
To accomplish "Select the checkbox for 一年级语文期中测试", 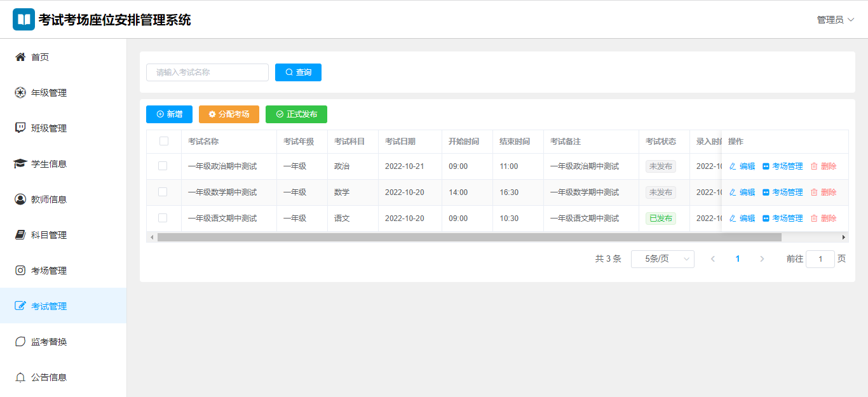I will [x=163, y=219].
